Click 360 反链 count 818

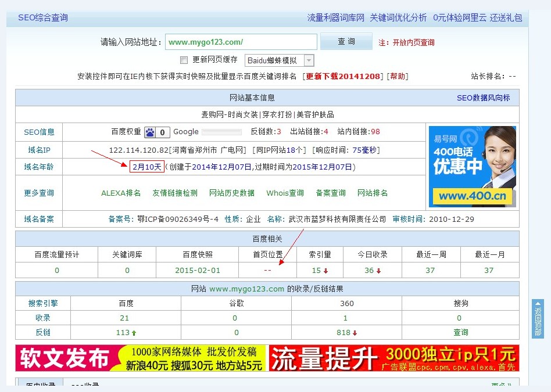344,333
